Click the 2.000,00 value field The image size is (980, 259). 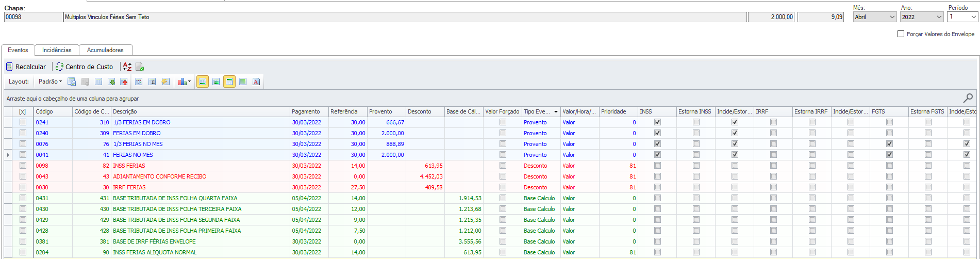pos(771,17)
